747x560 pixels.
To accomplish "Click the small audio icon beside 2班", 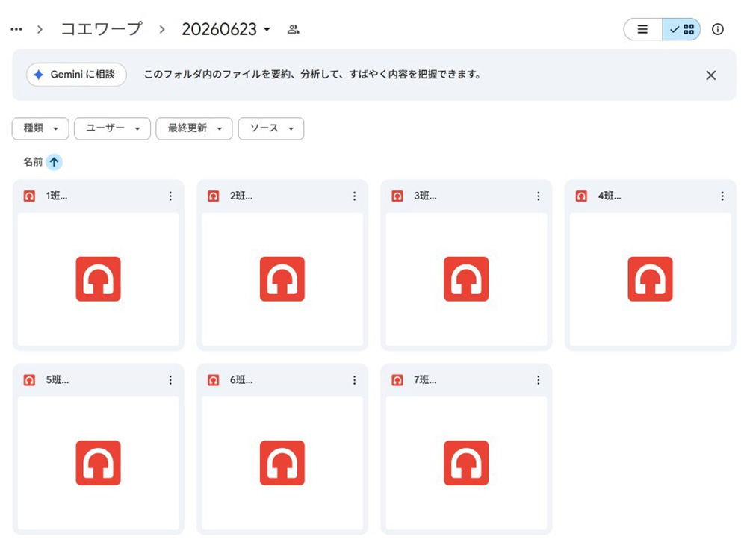I will (214, 196).
